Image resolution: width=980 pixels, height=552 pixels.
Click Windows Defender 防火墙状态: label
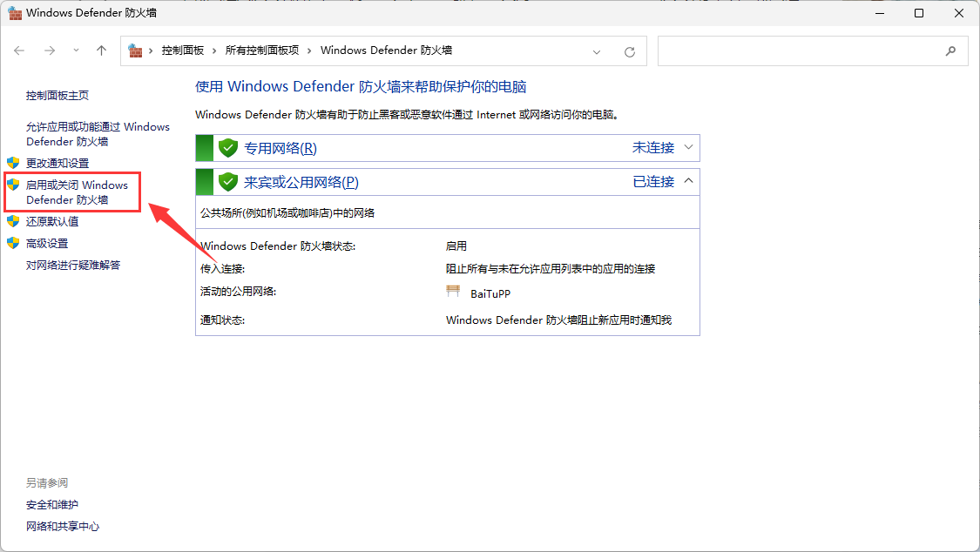point(278,246)
